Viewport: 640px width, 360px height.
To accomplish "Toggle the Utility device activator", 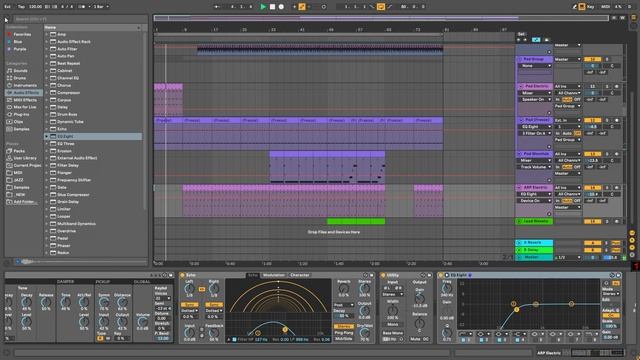I will [383, 275].
